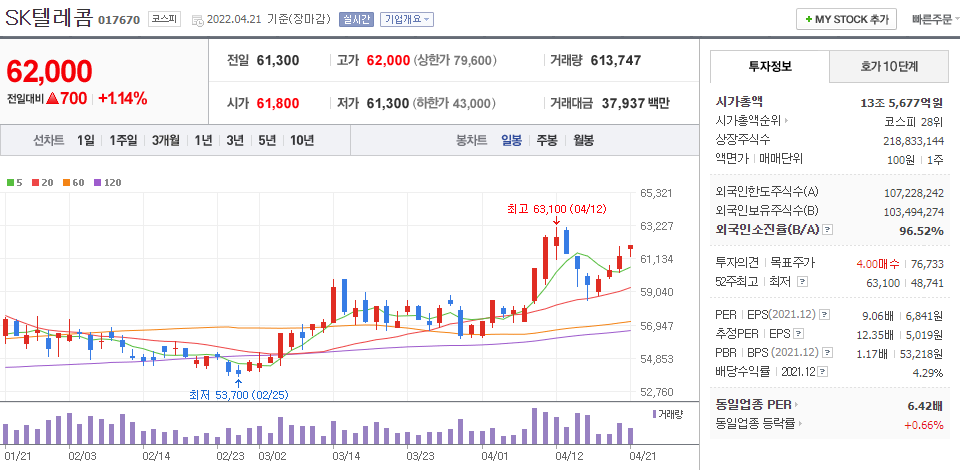Click the 최고 63,100 (04/12) chart marker
Screen dimensions: 964x470
coord(556,209)
